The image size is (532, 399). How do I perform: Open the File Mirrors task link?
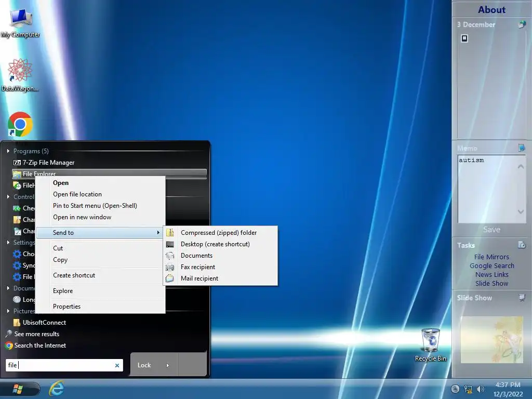click(491, 257)
